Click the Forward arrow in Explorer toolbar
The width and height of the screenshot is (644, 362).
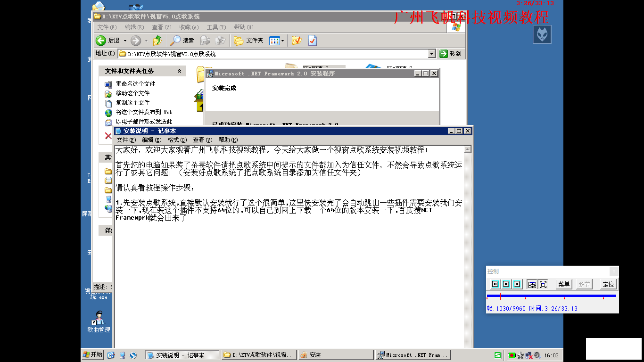click(136, 41)
